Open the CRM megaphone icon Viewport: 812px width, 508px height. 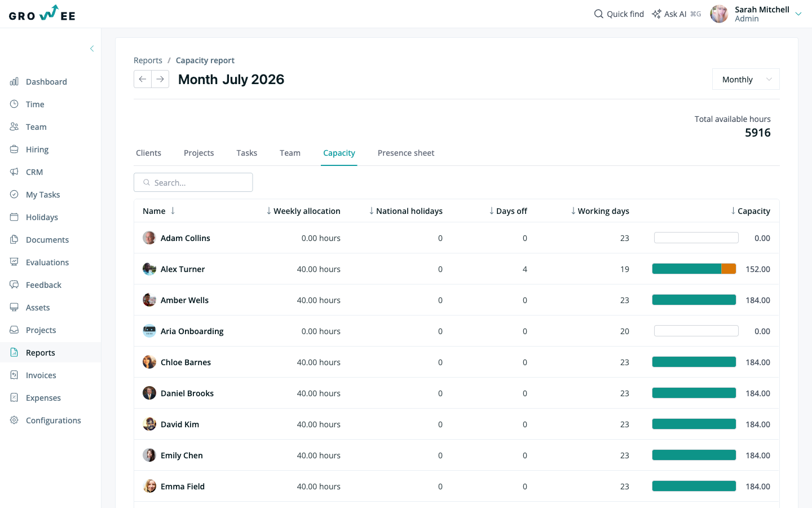click(14, 172)
